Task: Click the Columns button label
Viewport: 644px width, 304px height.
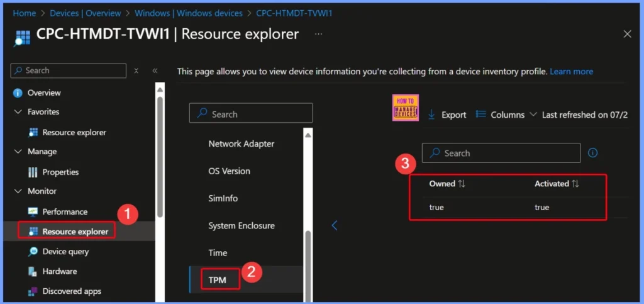Action: (x=508, y=115)
